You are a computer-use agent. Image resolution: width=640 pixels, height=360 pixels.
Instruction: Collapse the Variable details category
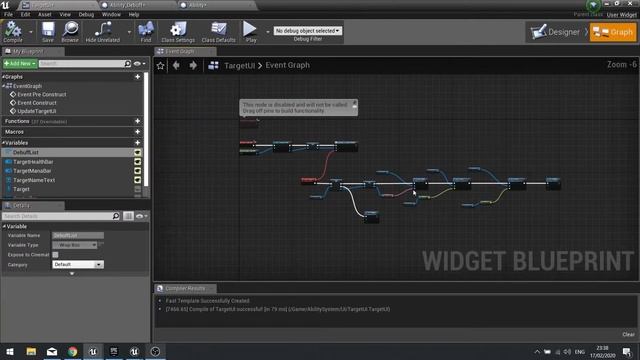pyautogui.click(x=4, y=227)
